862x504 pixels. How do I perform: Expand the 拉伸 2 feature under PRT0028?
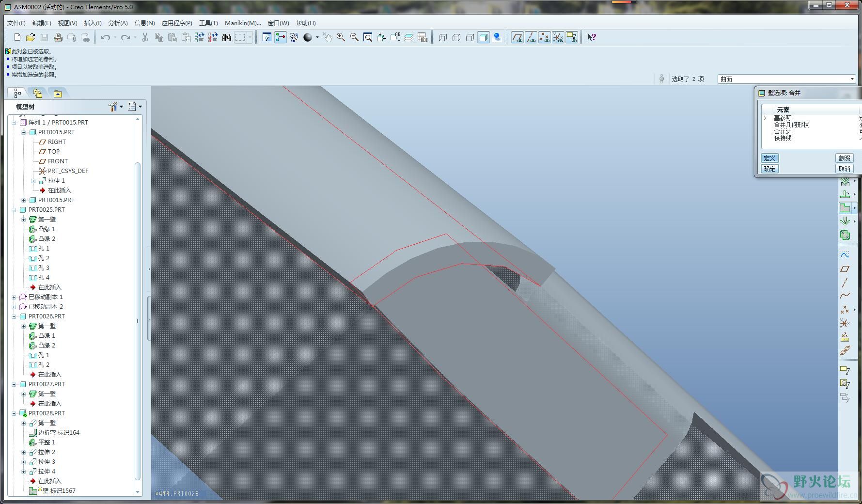(x=24, y=452)
